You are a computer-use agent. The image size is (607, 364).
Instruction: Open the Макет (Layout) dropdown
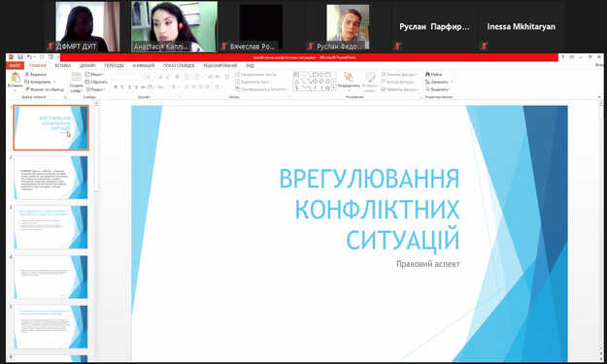[x=95, y=74]
